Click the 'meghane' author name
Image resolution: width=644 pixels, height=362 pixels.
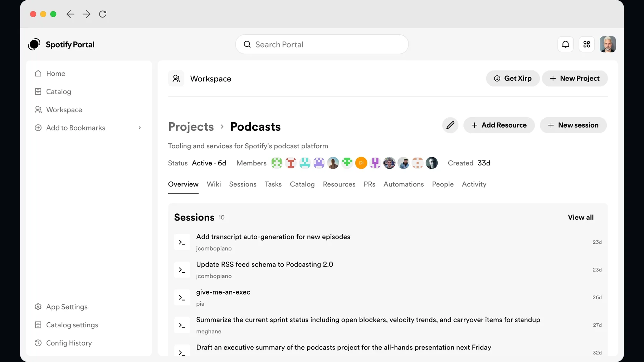pyautogui.click(x=209, y=332)
